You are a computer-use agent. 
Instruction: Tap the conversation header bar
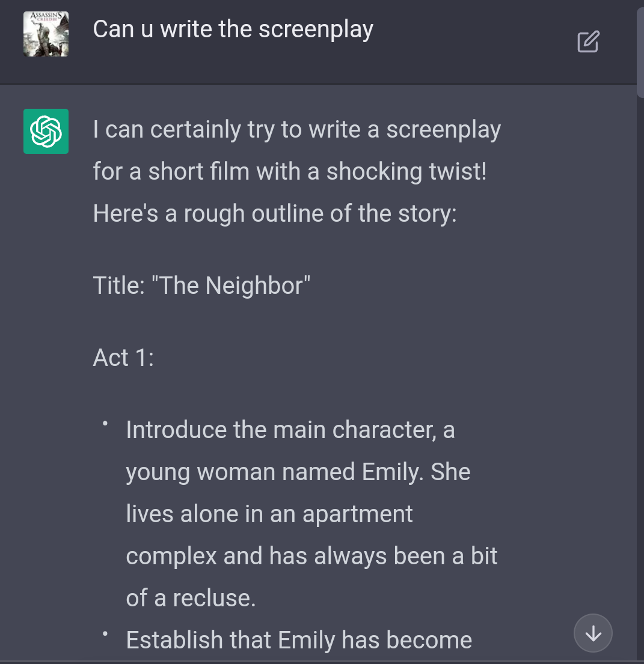(x=322, y=39)
